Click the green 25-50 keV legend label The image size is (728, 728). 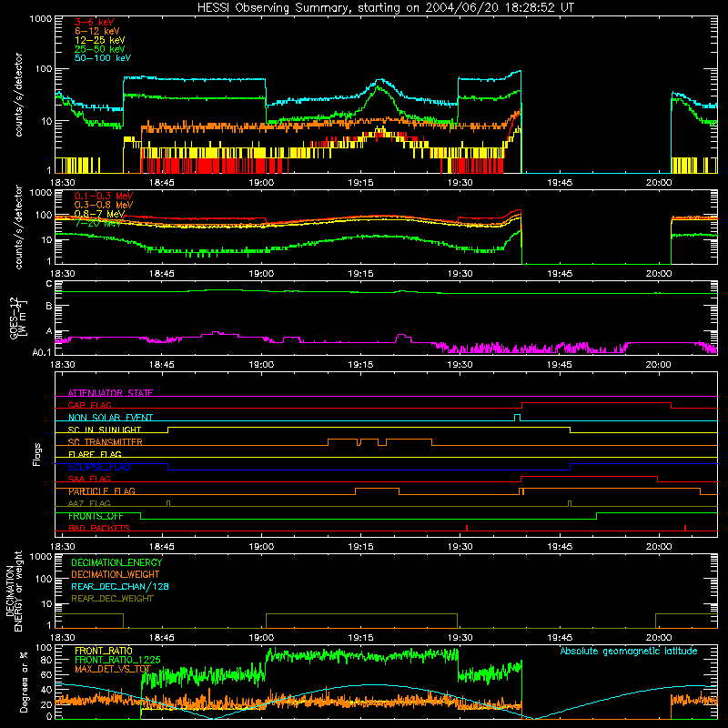pos(100,49)
